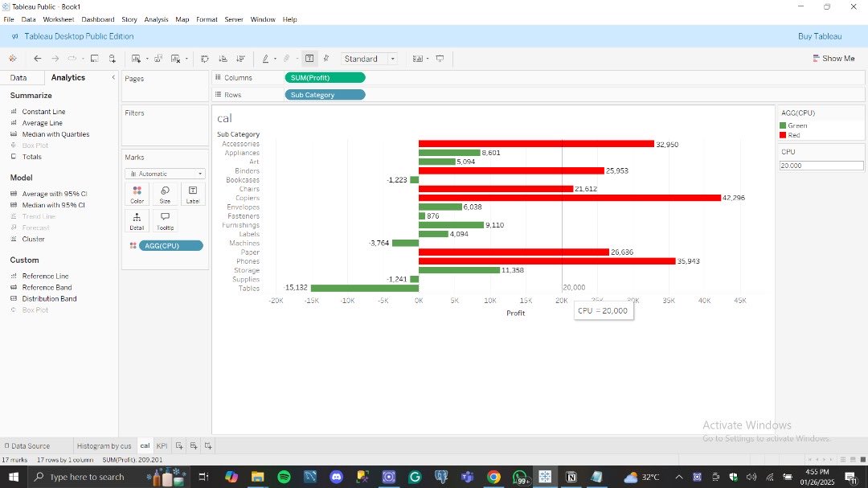Click the Red legend color swatch

pyautogui.click(x=783, y=135)
